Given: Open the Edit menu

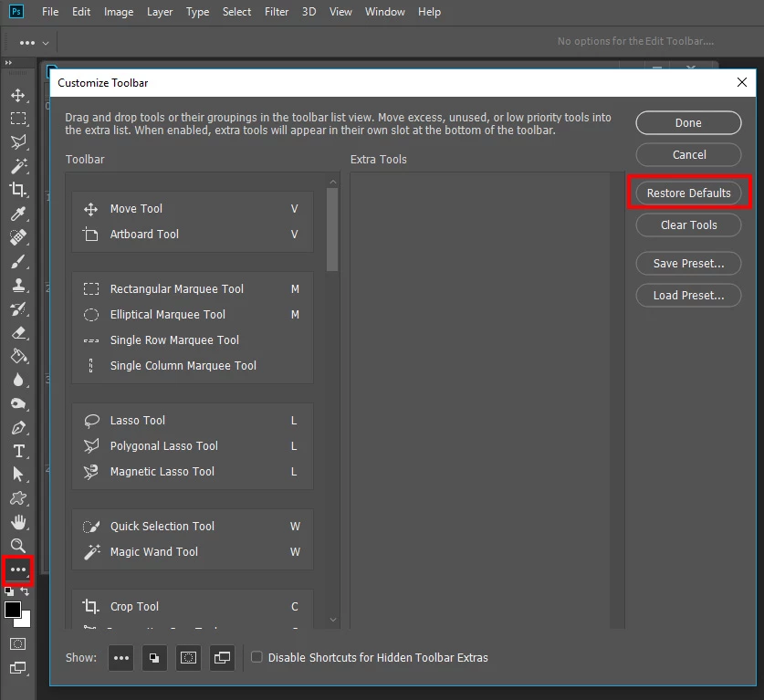Looking at the screenshot, I should (81, 12).
